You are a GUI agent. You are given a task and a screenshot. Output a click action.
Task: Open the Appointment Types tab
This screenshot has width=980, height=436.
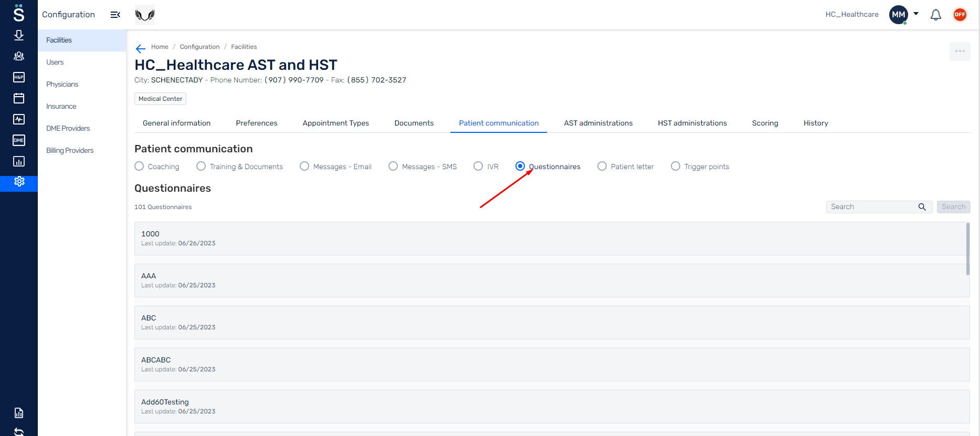click(x=336, y=123)
